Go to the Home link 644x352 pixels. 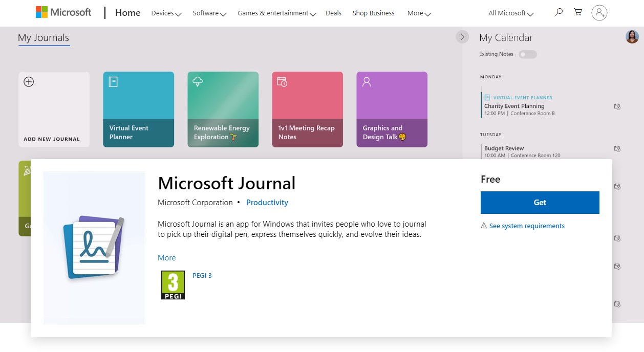[128, 13]
